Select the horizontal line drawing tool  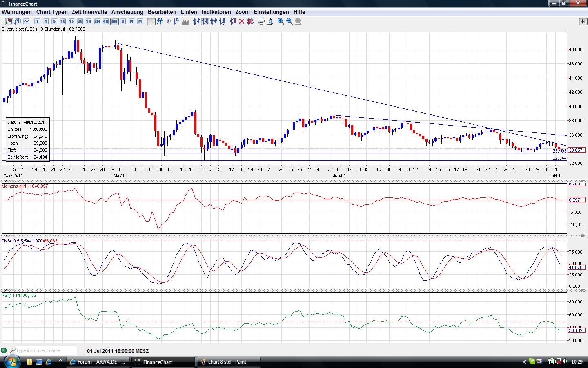tap(214, 21)
